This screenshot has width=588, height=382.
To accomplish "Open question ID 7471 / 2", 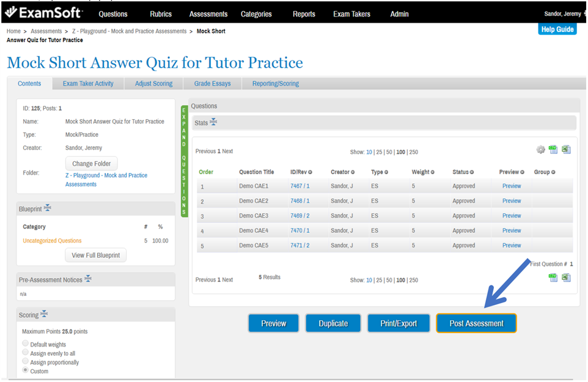I will tap(300, 246).
